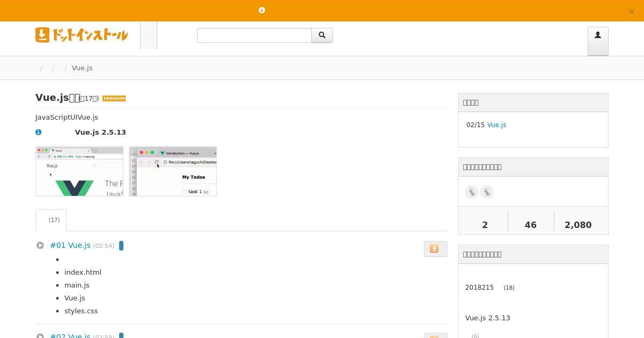Open lesson link #01 Vue.js

pos(70,245)
